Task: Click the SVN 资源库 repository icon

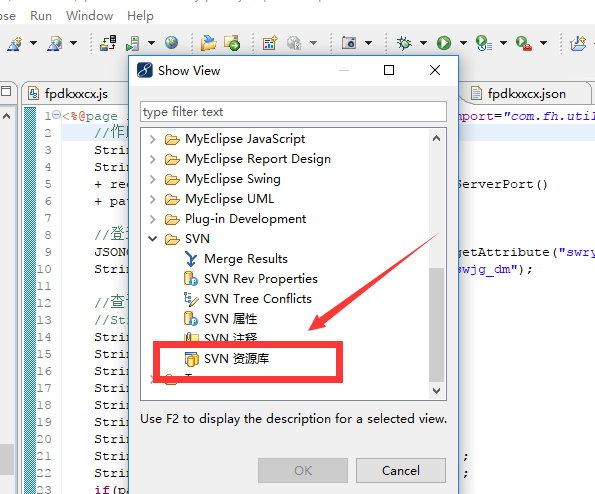Action: click(x=192, y=359)
